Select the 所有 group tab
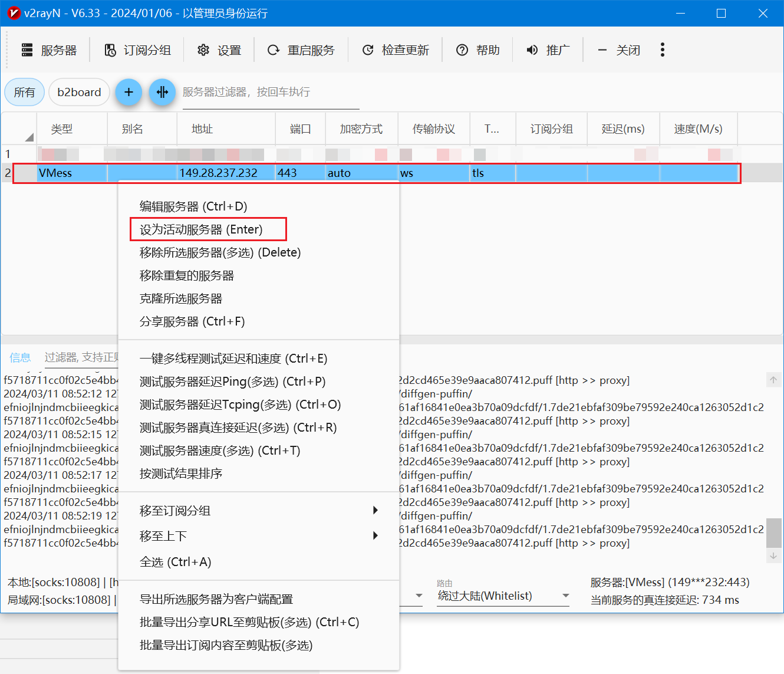 tap(25, 92)
